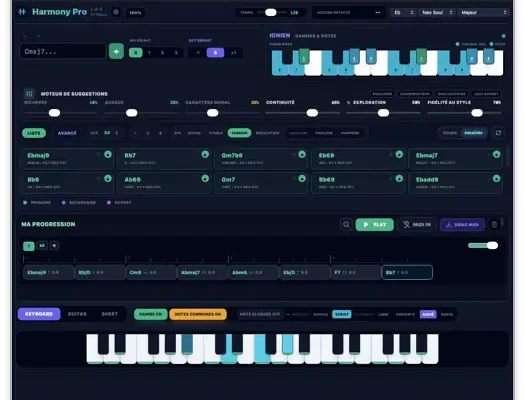Image resolution: width=525 pixels, height=400 pixels.
Task: Select the Simple display mode
Action: (450, 133)
